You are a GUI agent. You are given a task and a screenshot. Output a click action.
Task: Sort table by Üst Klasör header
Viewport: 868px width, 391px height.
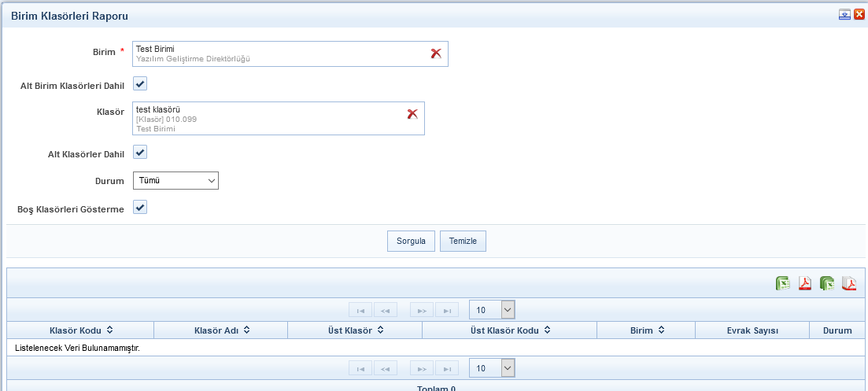(355, 330)
